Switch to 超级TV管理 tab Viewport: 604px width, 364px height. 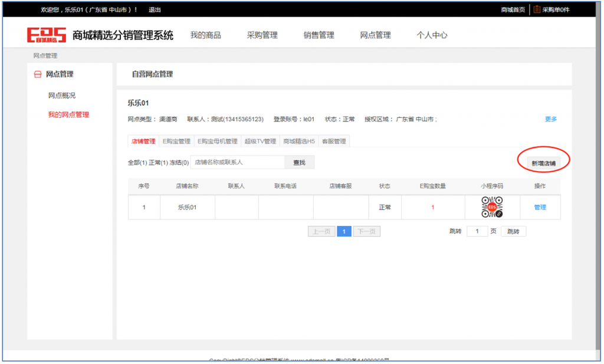pos(260,142)
